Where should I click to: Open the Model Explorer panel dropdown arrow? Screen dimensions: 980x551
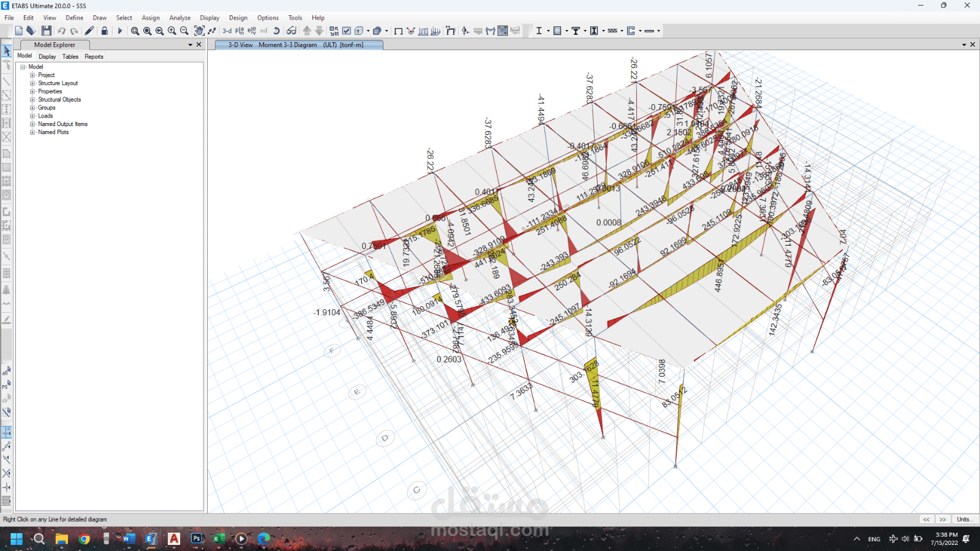pyautogui.click(x=190, y=45)
